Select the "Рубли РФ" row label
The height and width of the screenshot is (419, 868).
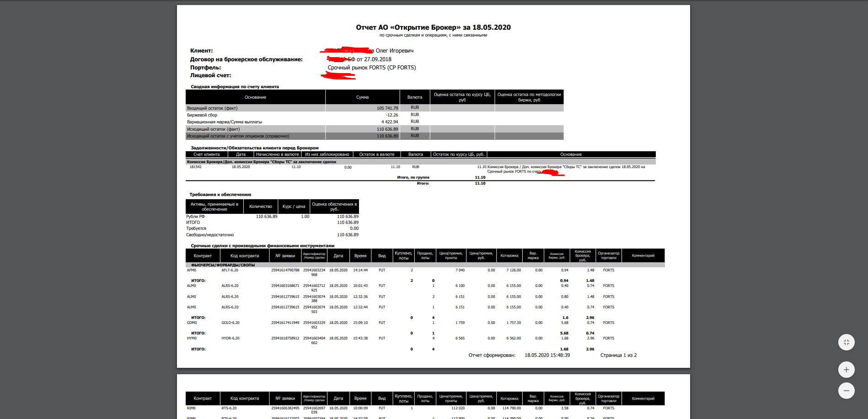tap(195, 217)
